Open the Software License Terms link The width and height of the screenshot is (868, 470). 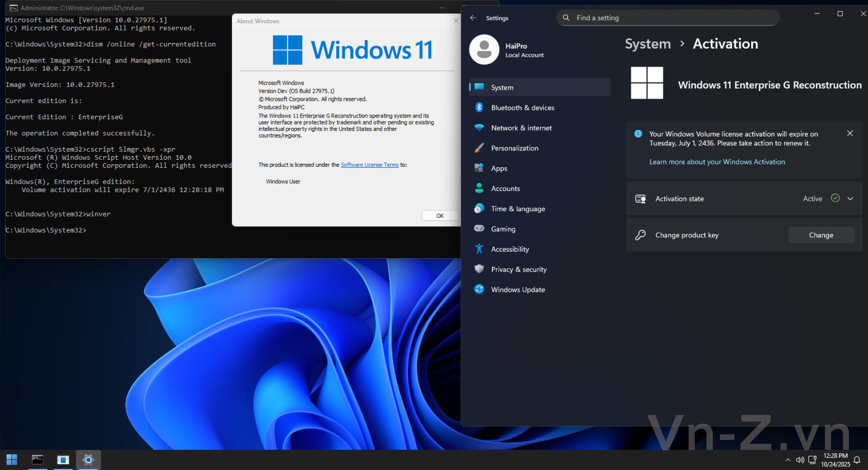(x=369, y=165)
